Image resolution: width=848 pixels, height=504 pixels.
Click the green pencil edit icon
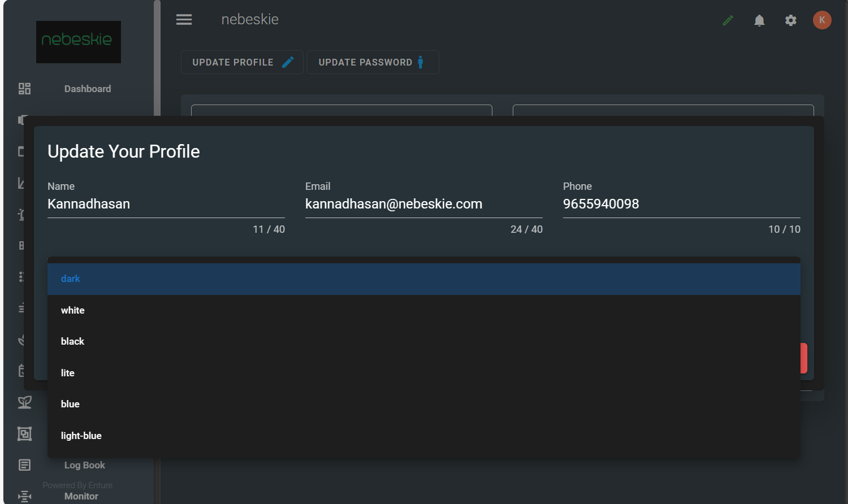[x=728, y=21]
